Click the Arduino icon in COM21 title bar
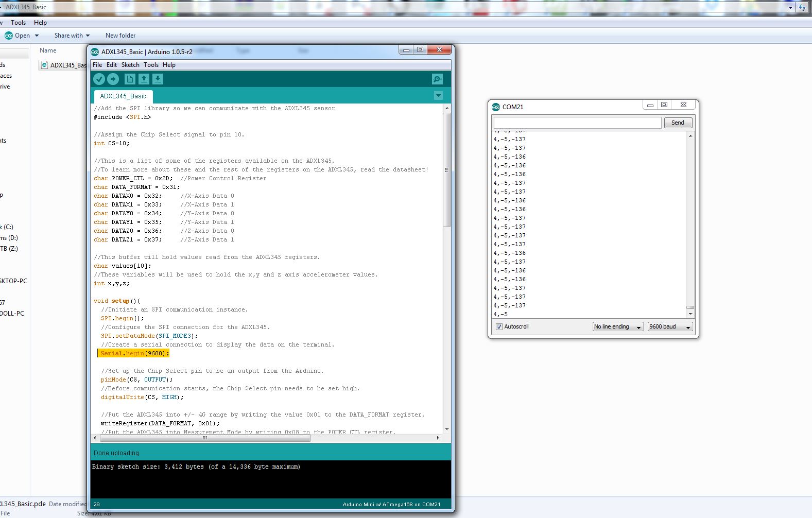The height and width of the screenshot is (518, 812). point(496,107)
